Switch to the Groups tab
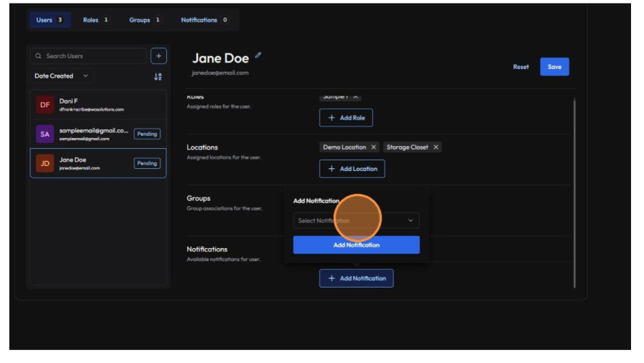 pyautogui.click(x=145, y=19)
